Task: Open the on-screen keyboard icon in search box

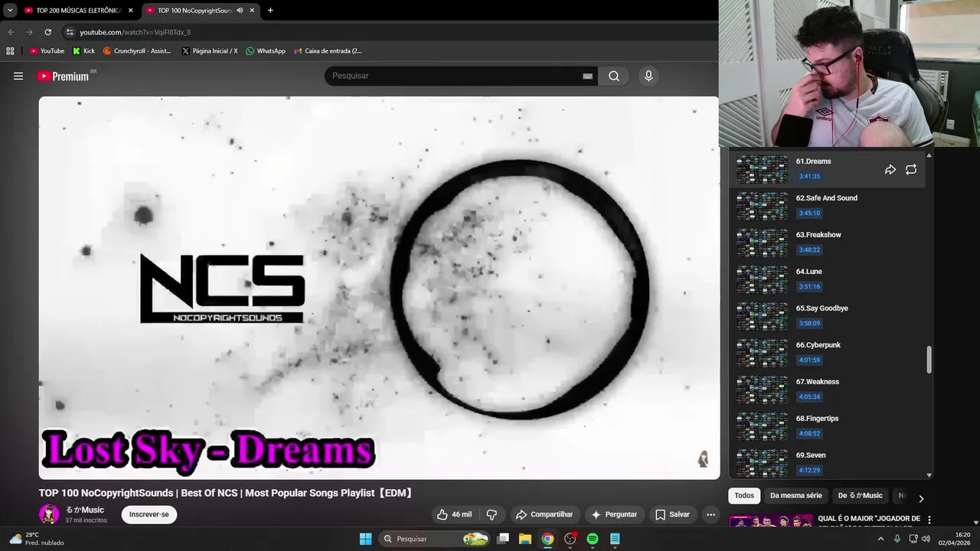Action: click(587, 76)
